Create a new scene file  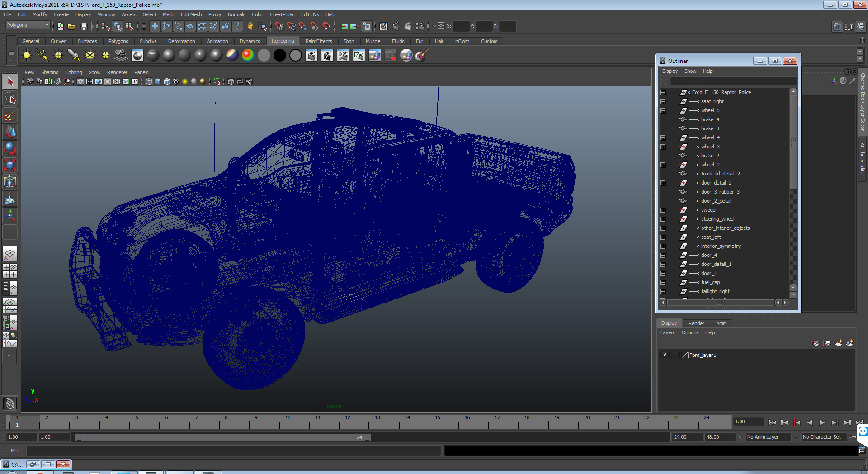(60, 26)
